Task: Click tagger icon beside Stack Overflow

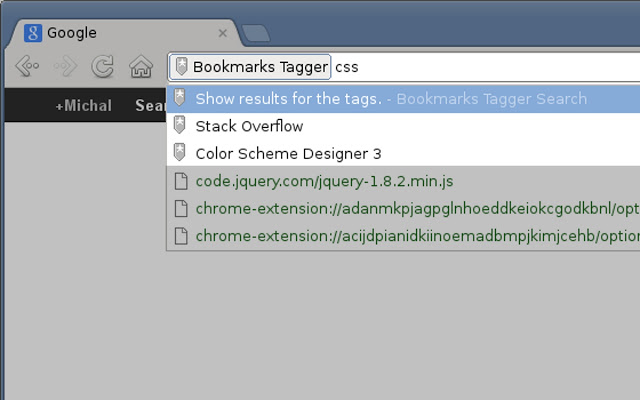Action: tap(180, 125)
